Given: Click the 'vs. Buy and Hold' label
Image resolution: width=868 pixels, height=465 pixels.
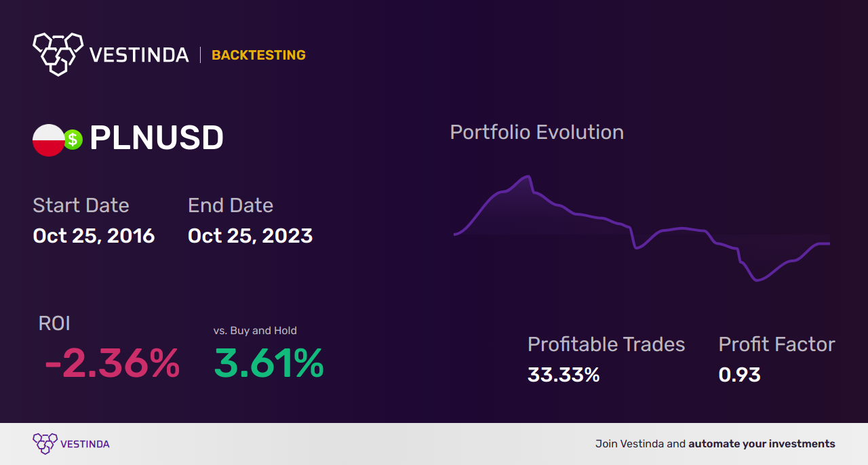Looking at the screenshot, I should pos(255,331).
